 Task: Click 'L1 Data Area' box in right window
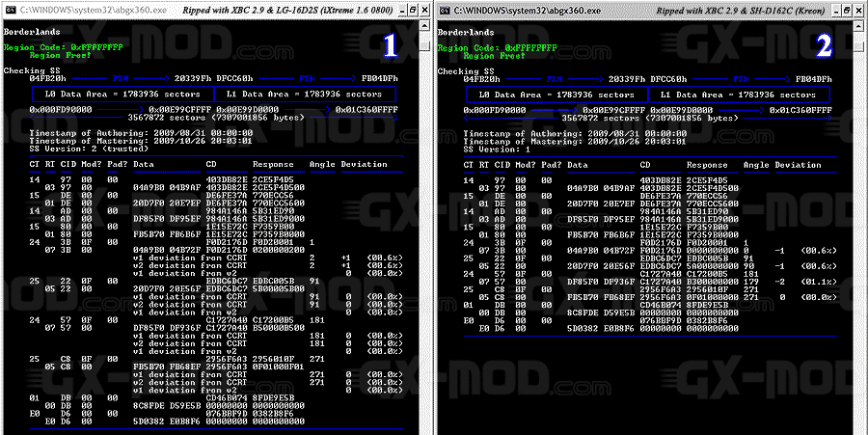coord(739,95)
